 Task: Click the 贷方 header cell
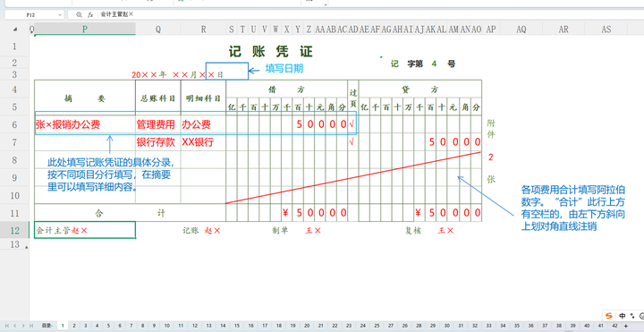419,89
